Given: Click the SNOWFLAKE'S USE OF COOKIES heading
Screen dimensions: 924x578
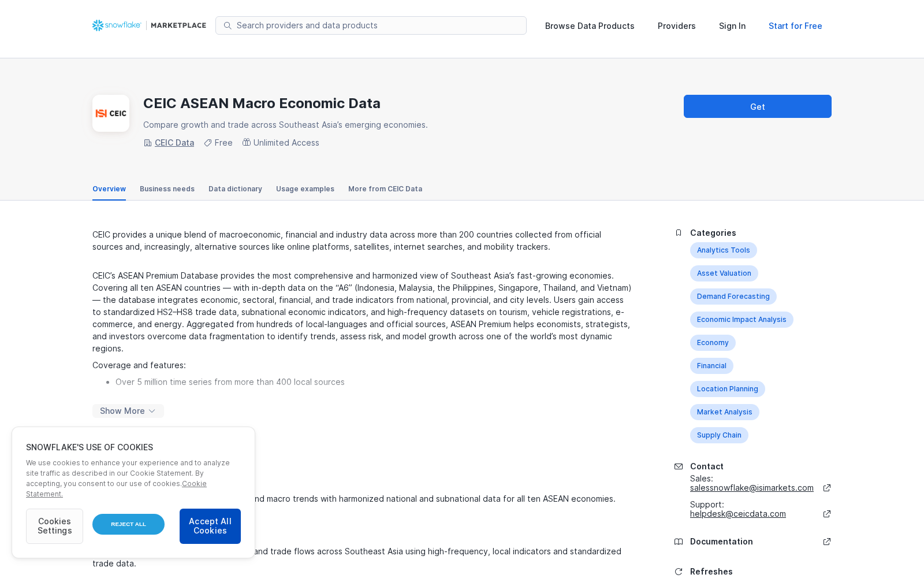Looking at the screenshot, I should 90,447.
